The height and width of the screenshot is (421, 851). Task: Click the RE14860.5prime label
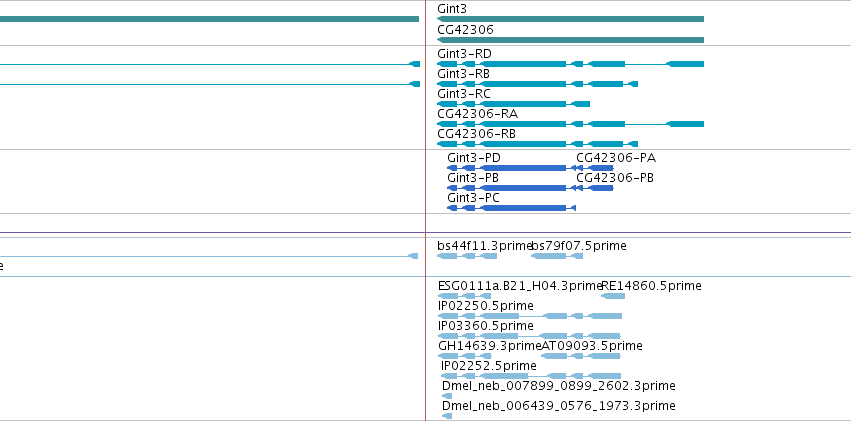pos(651,286)
